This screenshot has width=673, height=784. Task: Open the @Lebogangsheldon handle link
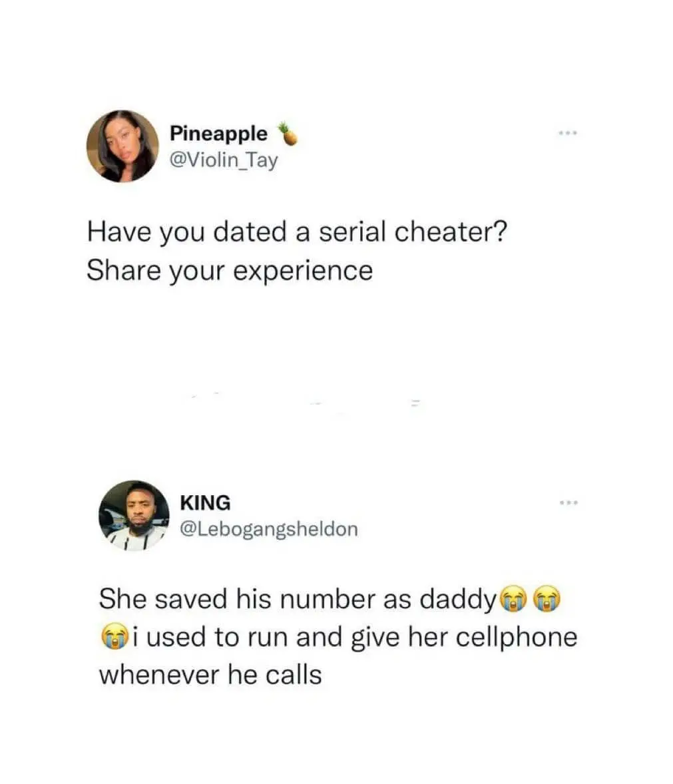[269, 529]
